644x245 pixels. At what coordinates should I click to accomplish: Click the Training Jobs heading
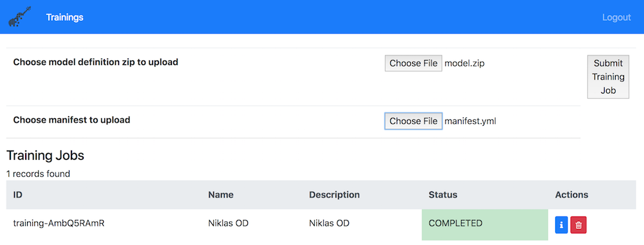pyautogui.click(x=45, y=155)
